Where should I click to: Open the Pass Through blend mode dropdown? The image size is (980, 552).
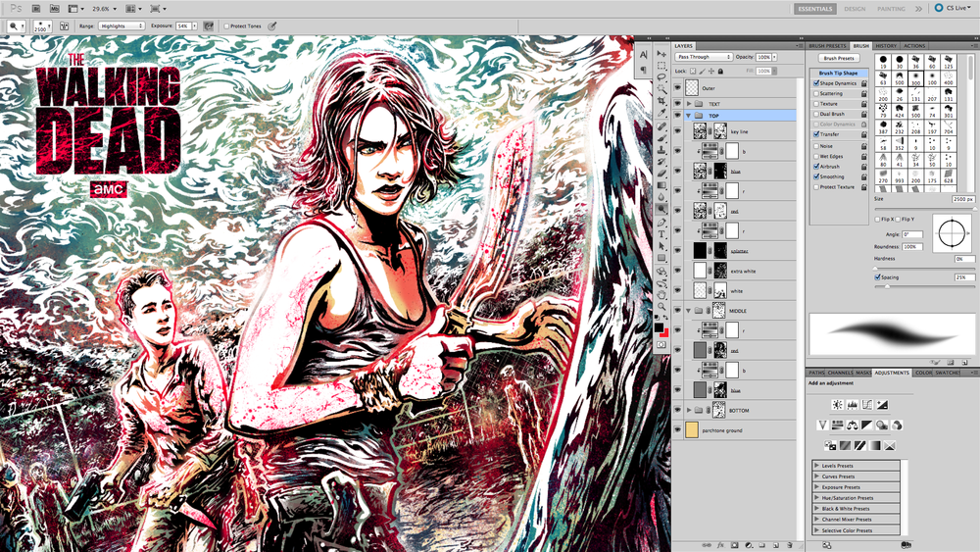pyautogui.click(x=703, y=57)
